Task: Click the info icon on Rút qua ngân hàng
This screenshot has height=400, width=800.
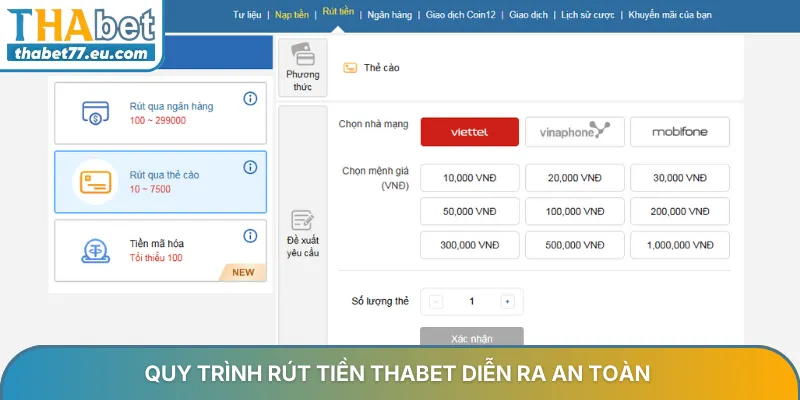Action: click(250, 98)
